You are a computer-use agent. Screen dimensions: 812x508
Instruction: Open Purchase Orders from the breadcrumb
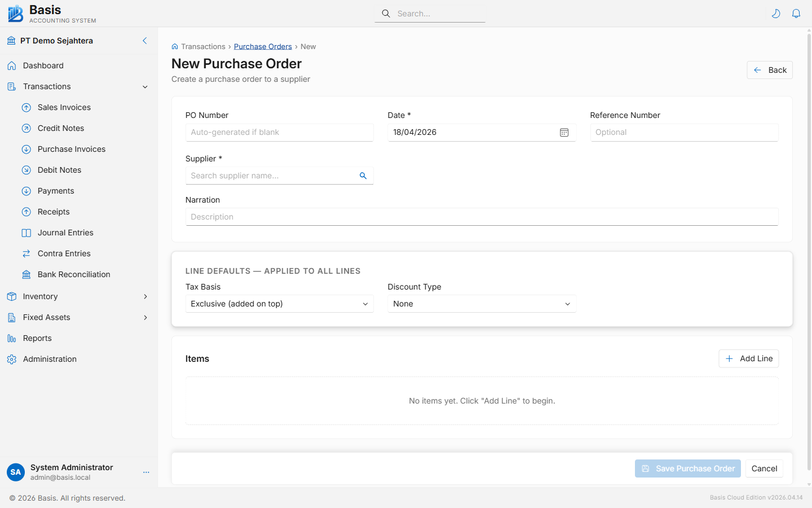(263, 46)
